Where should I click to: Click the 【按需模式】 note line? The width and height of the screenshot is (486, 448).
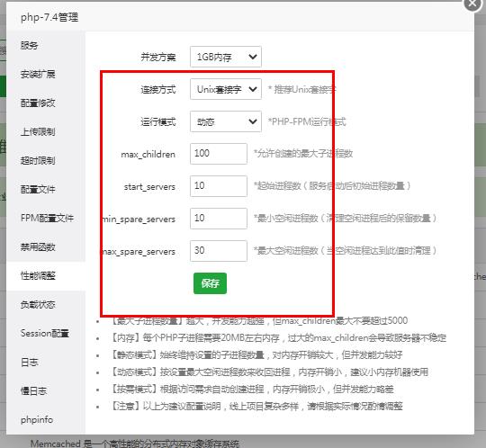pyautogui.click(x=252, y=389)
